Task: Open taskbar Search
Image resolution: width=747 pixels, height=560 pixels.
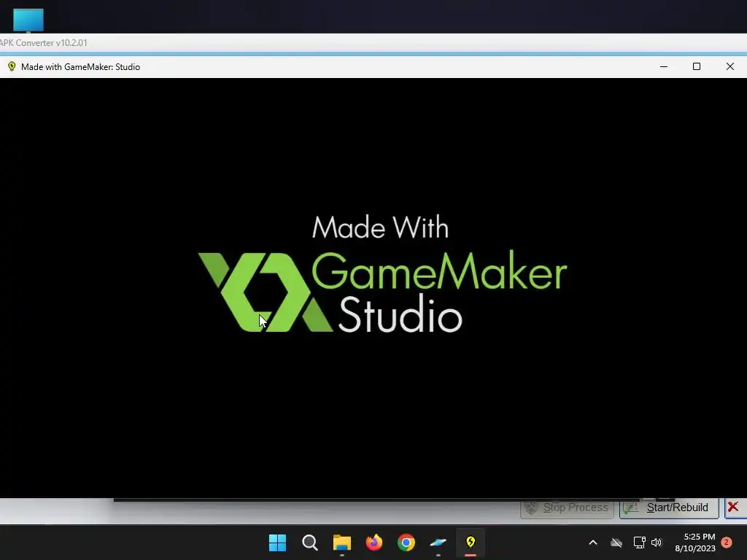Action: (x=309, y=542)
